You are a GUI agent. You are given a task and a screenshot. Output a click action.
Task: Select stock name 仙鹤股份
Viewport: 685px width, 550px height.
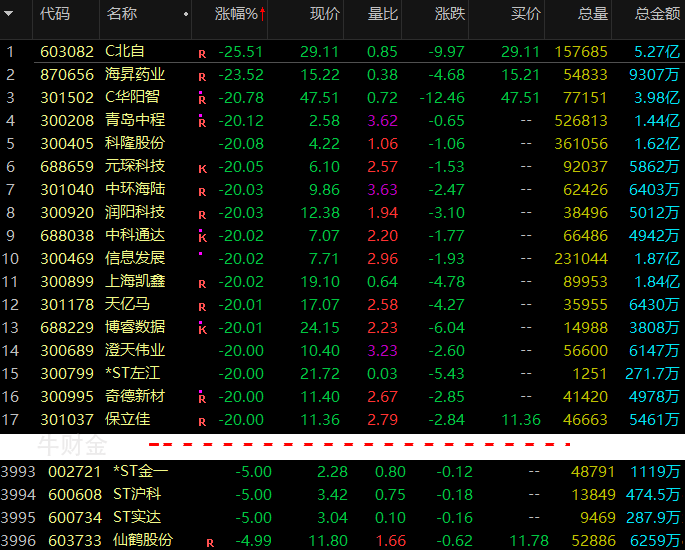click(143, 541)
